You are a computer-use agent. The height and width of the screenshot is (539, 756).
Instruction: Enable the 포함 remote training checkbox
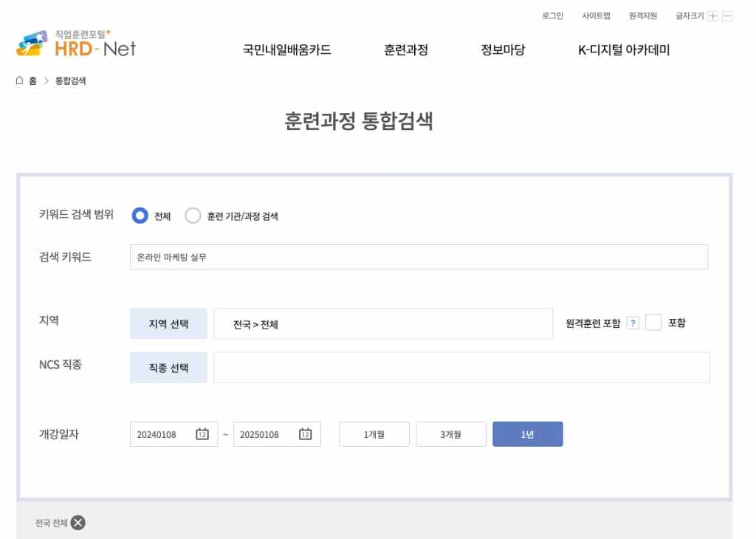click(653, 323)
